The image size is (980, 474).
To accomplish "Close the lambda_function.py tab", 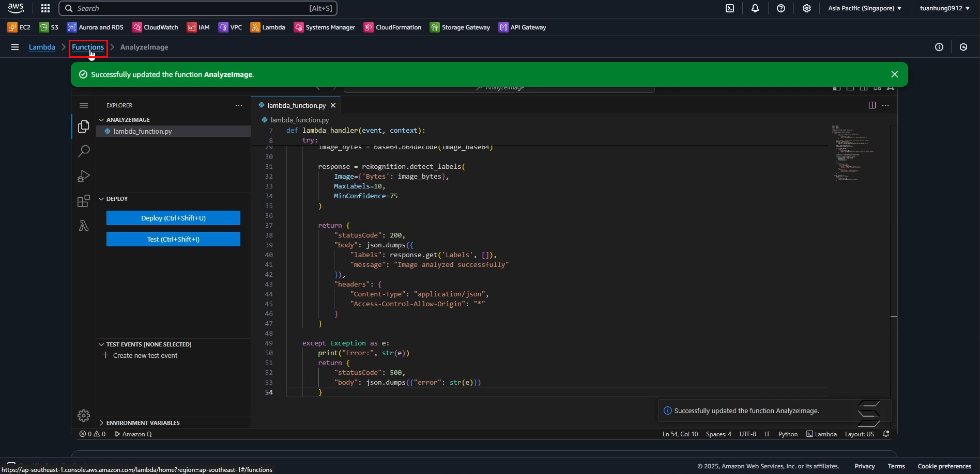I will pyautogui.click(x=333, y=105).
